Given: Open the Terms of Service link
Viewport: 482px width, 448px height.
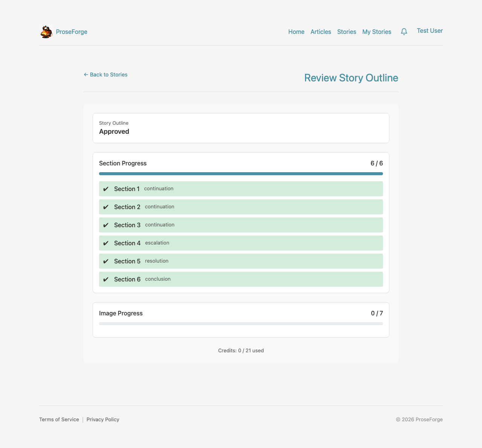Looking at the screenshot, I should coord(59,419).
